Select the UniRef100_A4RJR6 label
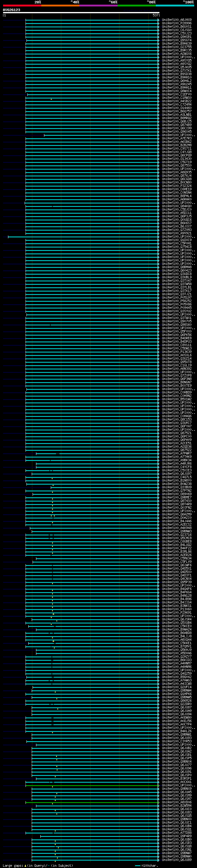 coord(177,464)
